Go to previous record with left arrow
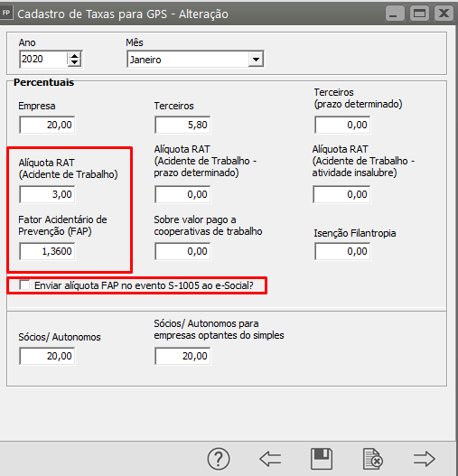 tap(270, 459)
